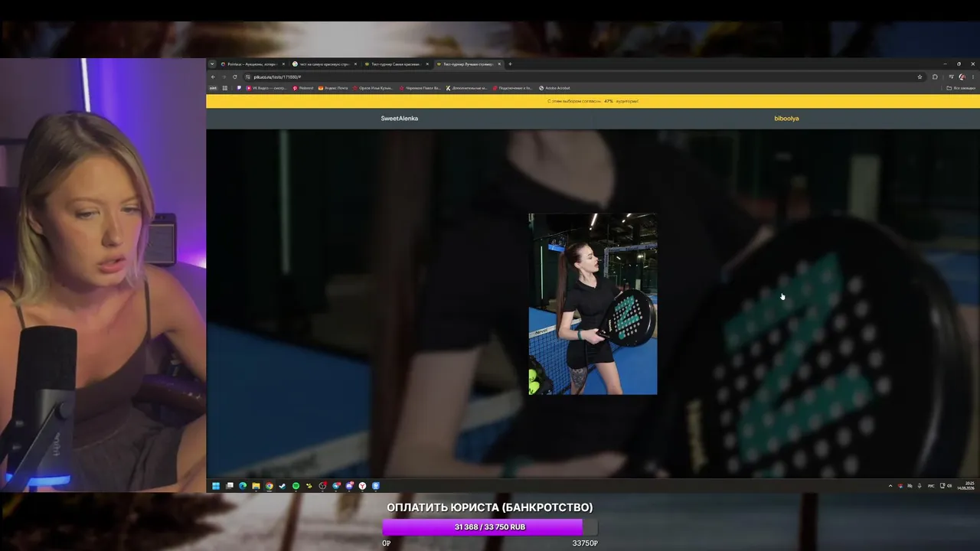Open the Черенков Павел bookmark
Image resolution: width=980 pixels, height=551 pixels.
420,88
